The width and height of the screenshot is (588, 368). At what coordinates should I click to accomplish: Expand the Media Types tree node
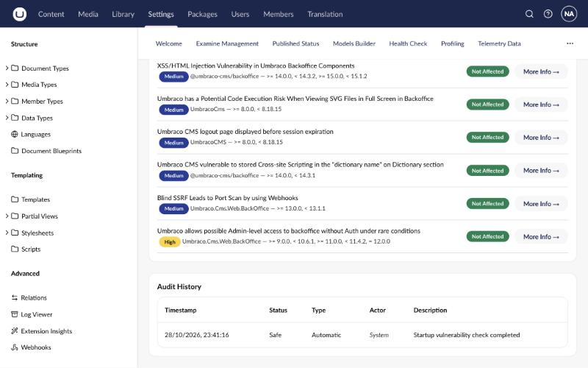7,85
